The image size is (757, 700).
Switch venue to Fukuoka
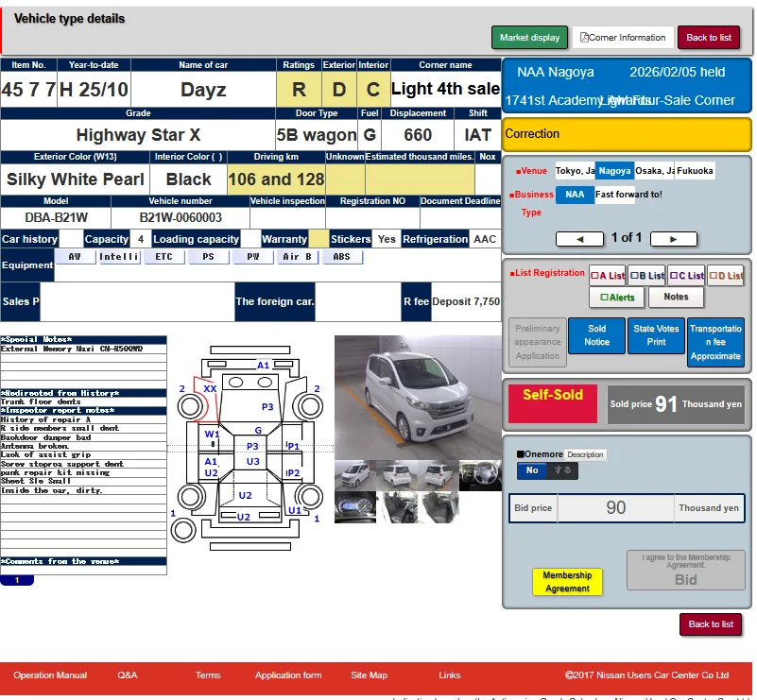pyautogui.click(x=695, y=171)
